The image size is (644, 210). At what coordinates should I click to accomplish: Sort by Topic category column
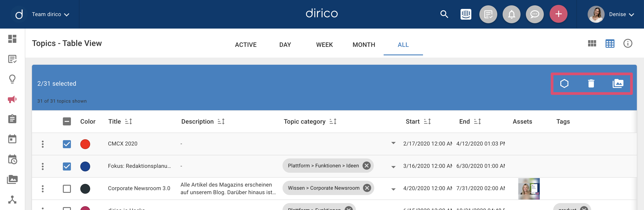tap(333, 121)
